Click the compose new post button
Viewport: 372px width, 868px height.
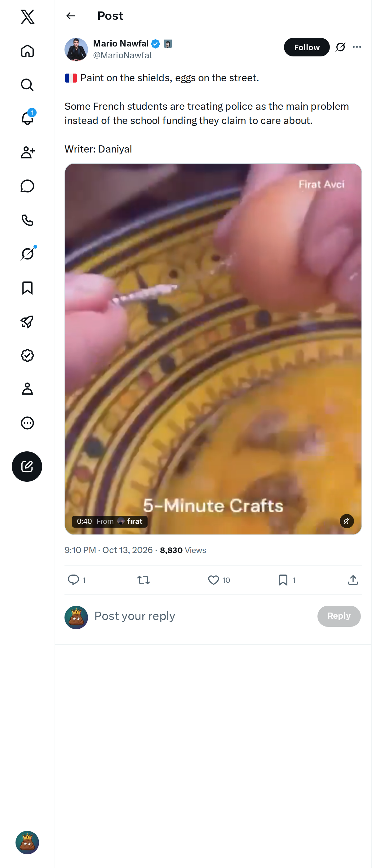click(27, 466)
